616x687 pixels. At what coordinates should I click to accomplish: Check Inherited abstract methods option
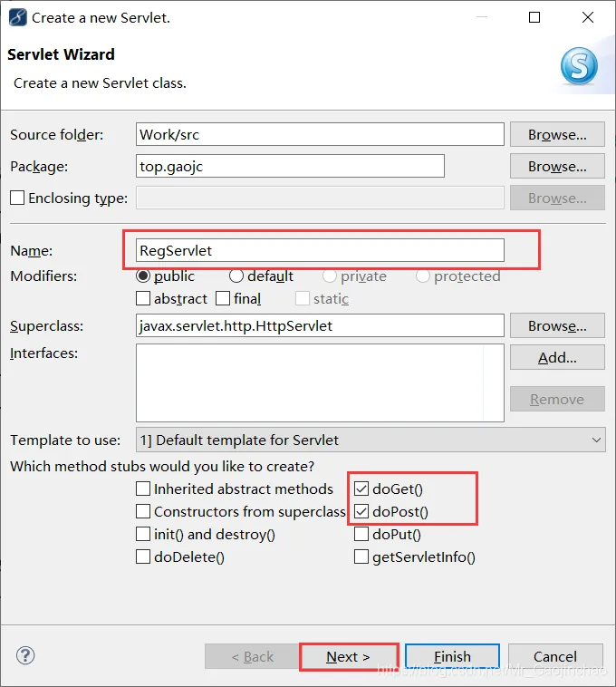143,489
